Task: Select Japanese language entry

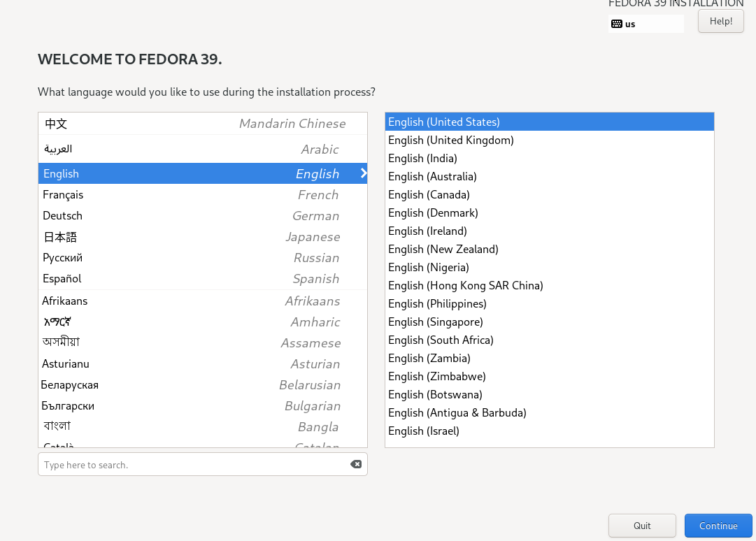Action: 203,236
